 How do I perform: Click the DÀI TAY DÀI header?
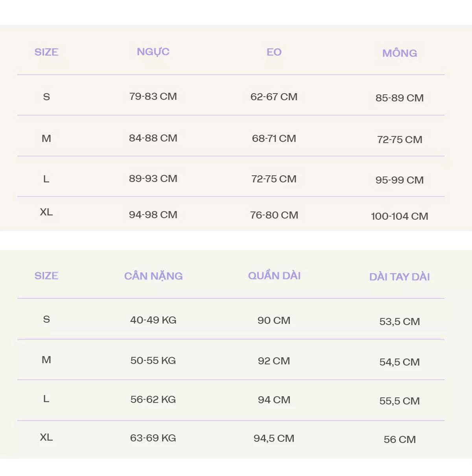[x=399, y=277]
